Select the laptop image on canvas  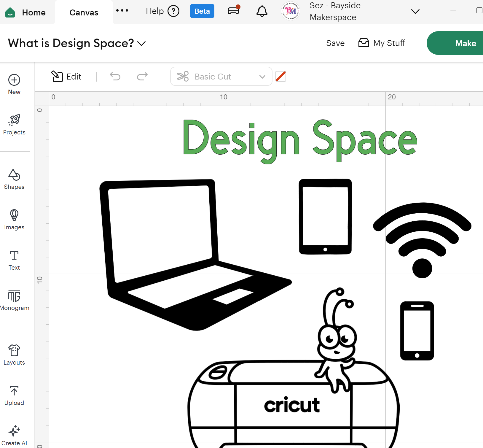tap(195, 255)
